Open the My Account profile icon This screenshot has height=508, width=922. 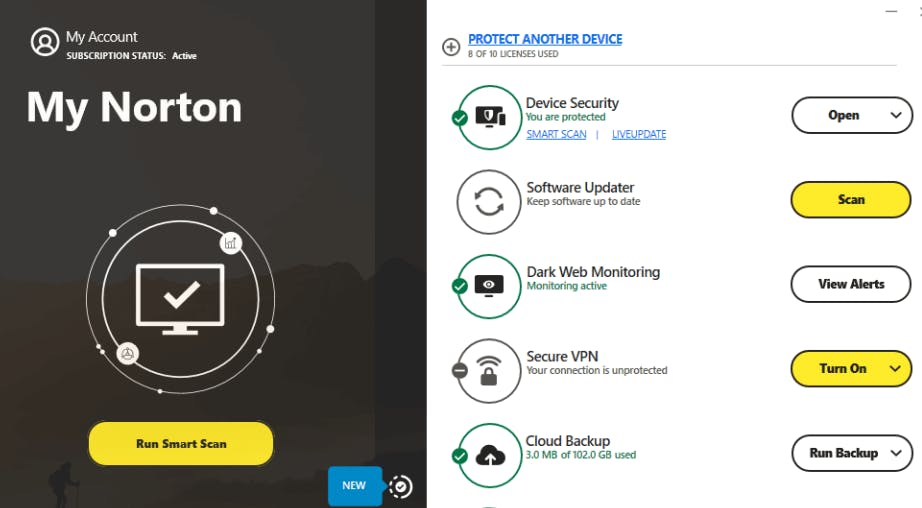click(45, 42)
